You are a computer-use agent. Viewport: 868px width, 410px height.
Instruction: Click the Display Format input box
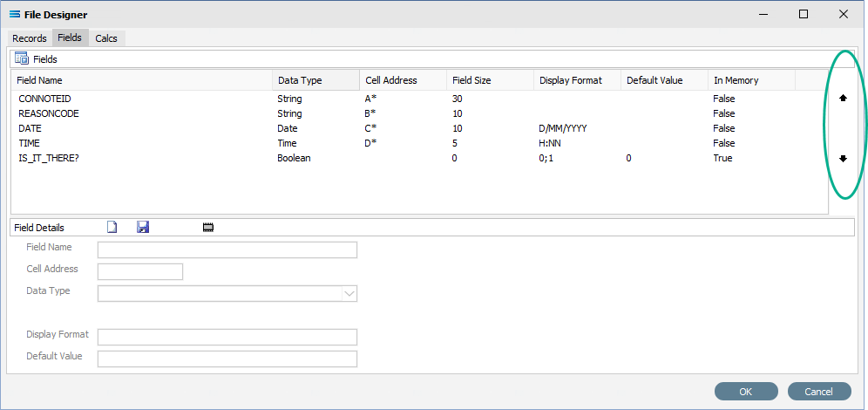(227, 337)
